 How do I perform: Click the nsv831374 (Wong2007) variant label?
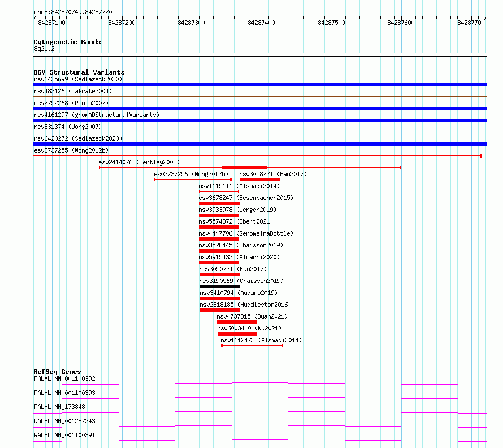pyautogui.click(x=68, y=127)
